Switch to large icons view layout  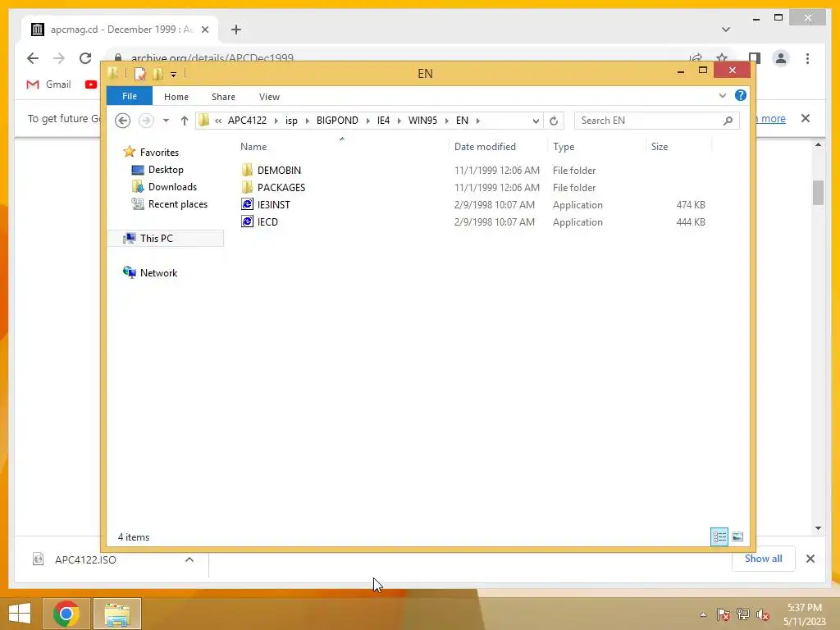click(737, 536)
